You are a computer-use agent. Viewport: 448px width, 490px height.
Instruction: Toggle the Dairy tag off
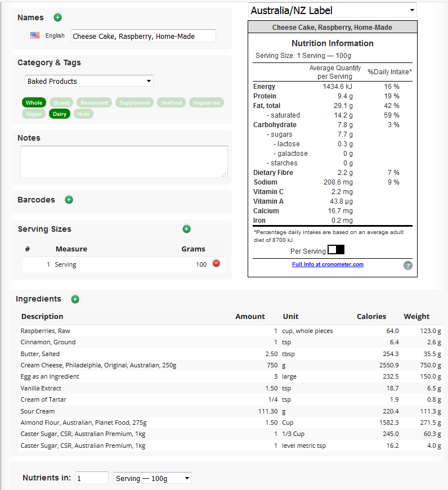pos(60,114)
